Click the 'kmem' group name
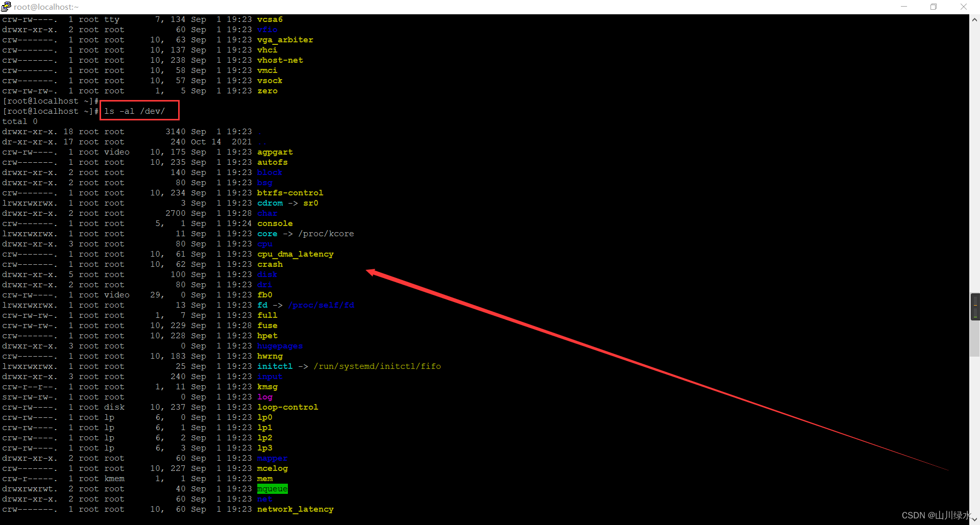Viewport: 980px width, 525px height. tap(114, 479)
